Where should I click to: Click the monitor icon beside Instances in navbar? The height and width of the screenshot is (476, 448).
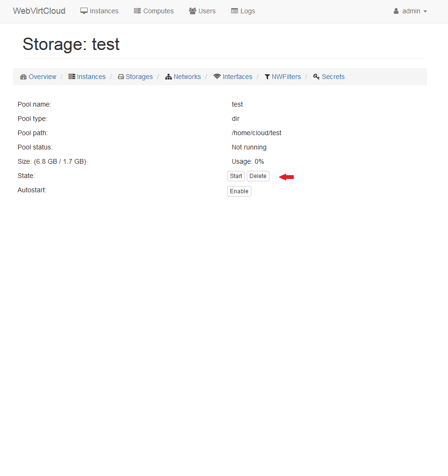[x=84, y=11]
